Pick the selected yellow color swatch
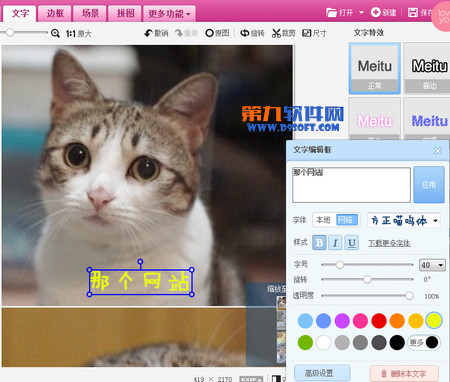The height and width of the screenshot is (382, 450). point(434,320)
